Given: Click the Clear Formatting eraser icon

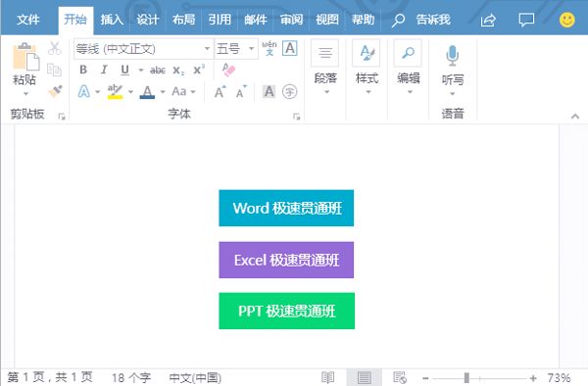Looking at the screenshot, I should 228,70.
